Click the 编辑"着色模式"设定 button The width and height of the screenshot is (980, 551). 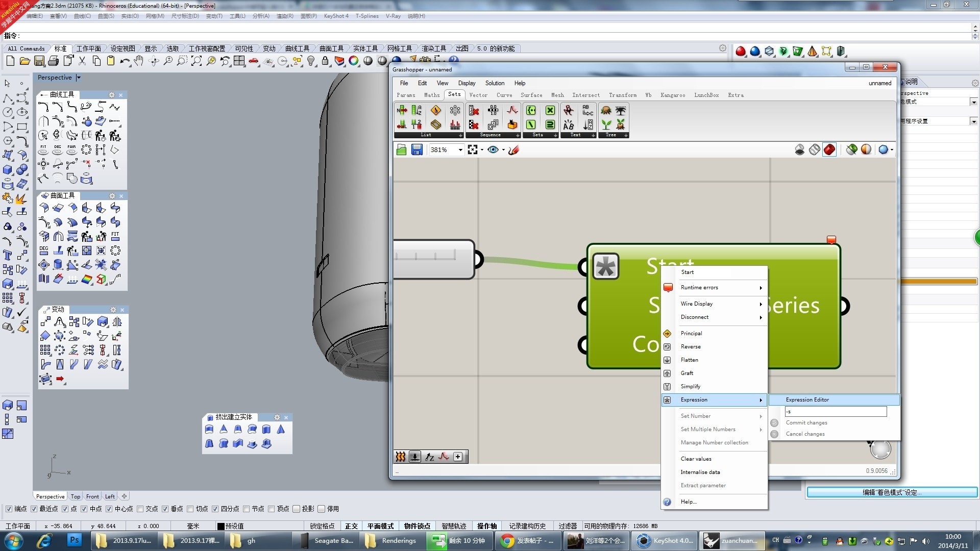(x=892, y=492)
